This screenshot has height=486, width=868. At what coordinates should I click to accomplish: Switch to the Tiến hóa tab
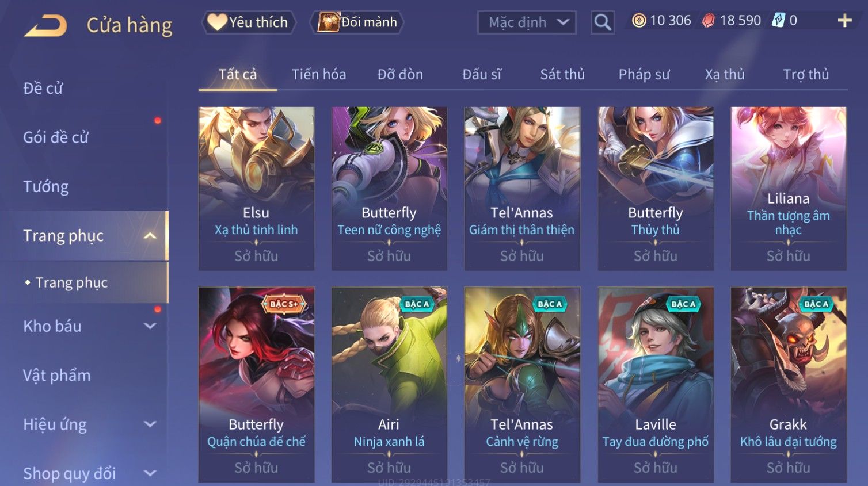[319, 74]
